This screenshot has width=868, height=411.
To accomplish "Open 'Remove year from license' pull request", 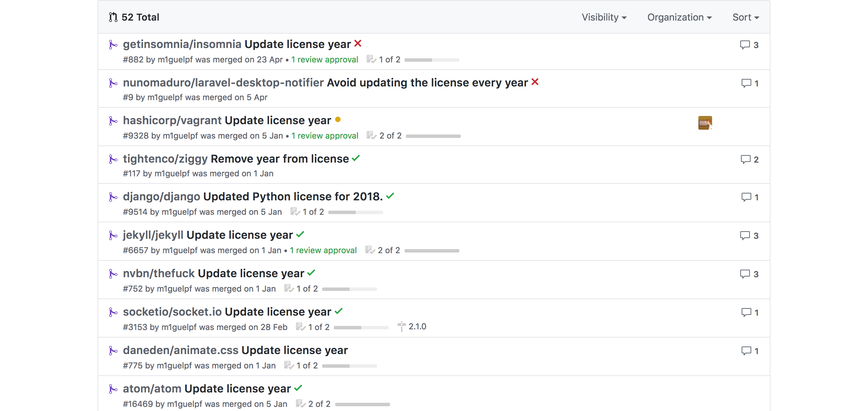I will pos(280,159).
